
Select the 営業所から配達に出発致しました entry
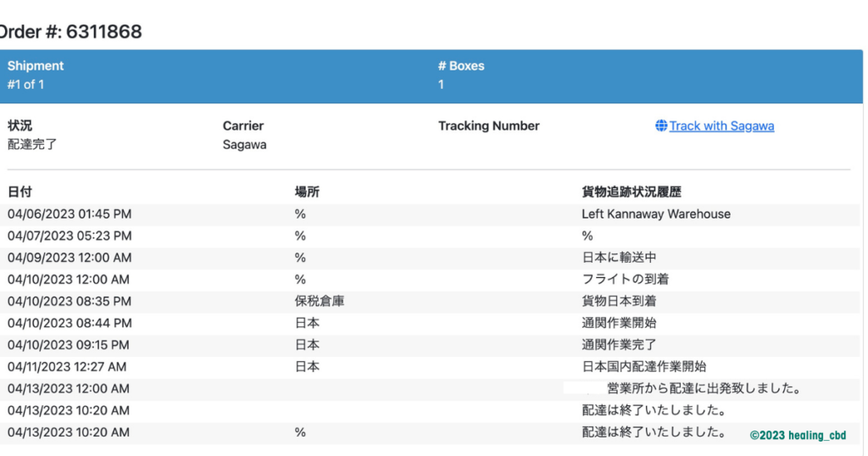click(704, 389)
